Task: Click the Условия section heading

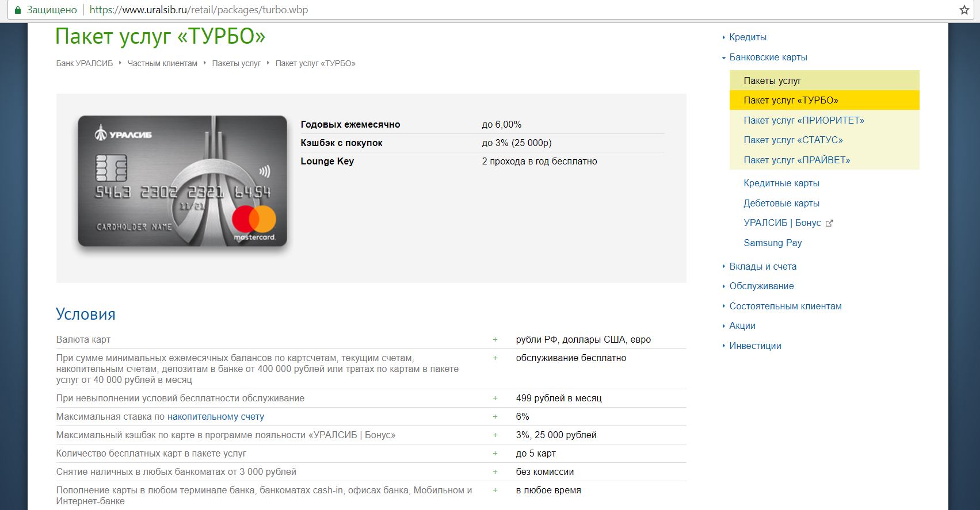Action: (x=86, y=314)
